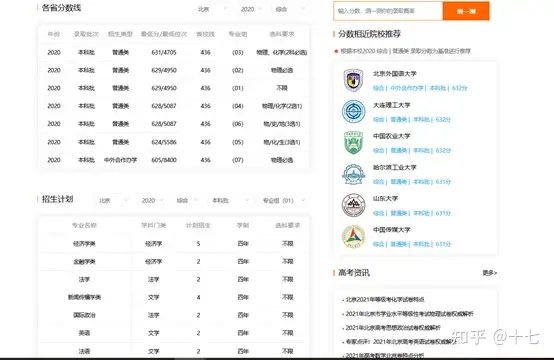Click the Harbin Institute of Technology logo
The image size is (554, 360).
click(353, 174)
